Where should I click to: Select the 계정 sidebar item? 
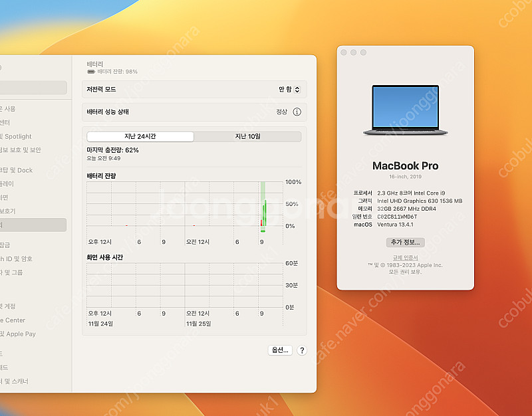coord(8,306)
